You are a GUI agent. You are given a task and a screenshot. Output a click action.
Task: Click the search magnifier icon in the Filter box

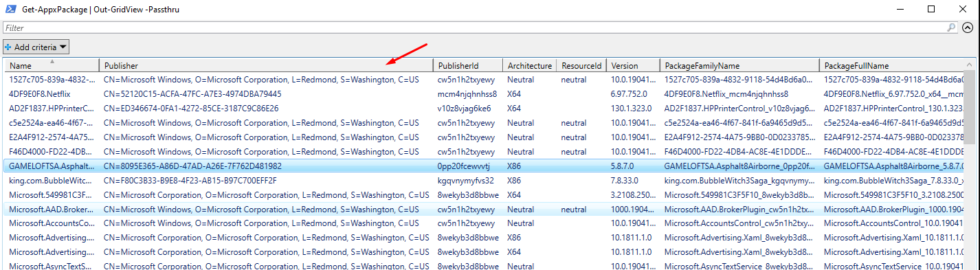[x=952, y=28]
